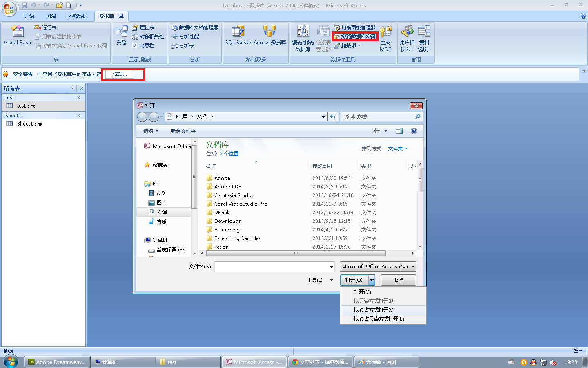Toggle Message Bar (消息栏) checkbox
Screen dimensions: 588x368
134,45
